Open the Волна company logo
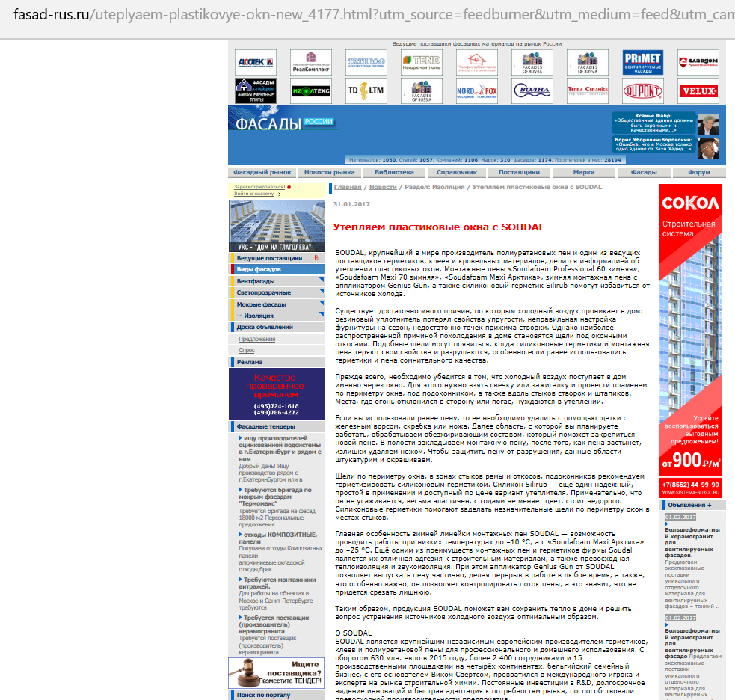 [532, 90]
